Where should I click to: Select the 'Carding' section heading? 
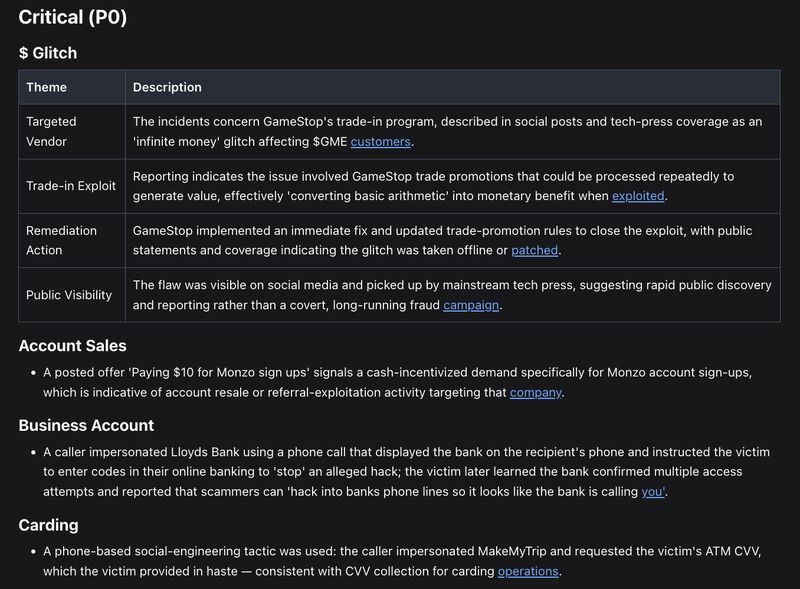49,524
